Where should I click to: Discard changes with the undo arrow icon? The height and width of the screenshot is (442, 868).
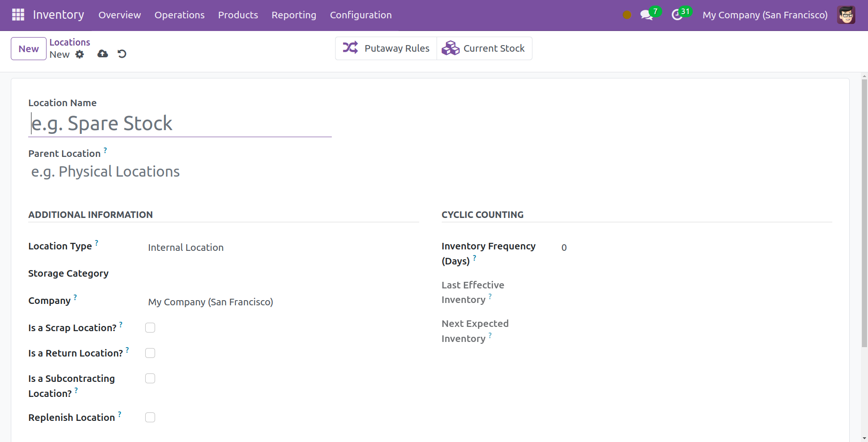pyautogui.click(x=122, y=54)
